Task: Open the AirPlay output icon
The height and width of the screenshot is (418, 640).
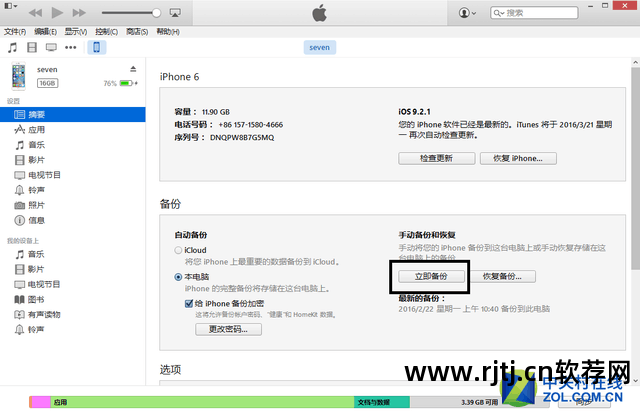Action: 175,13
